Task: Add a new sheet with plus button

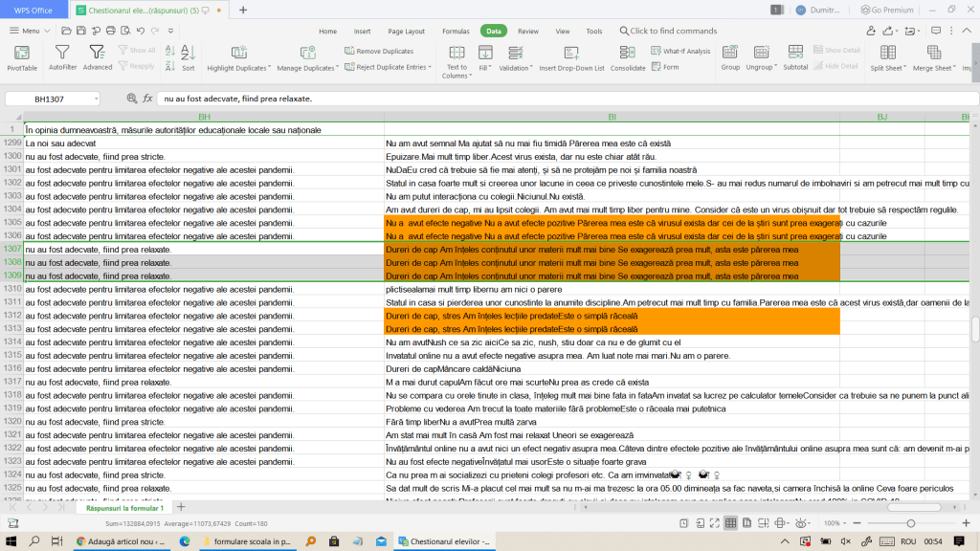Action: click(x=181, y=507)
